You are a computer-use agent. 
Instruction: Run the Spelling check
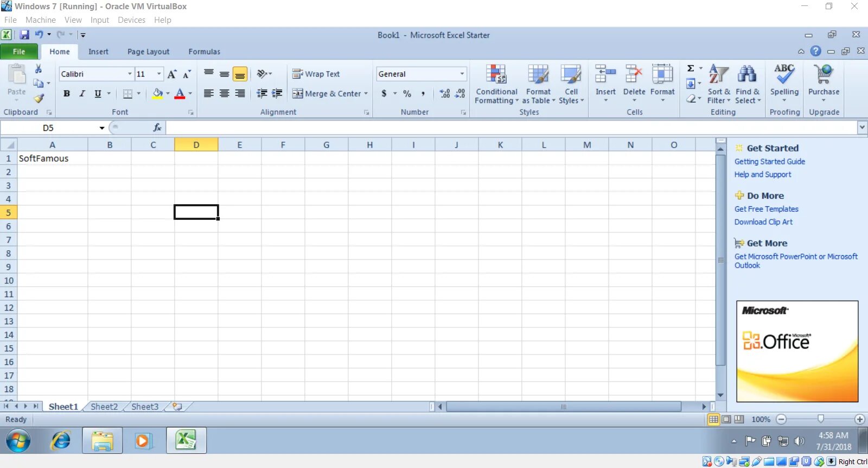click(x=784, y=80)
